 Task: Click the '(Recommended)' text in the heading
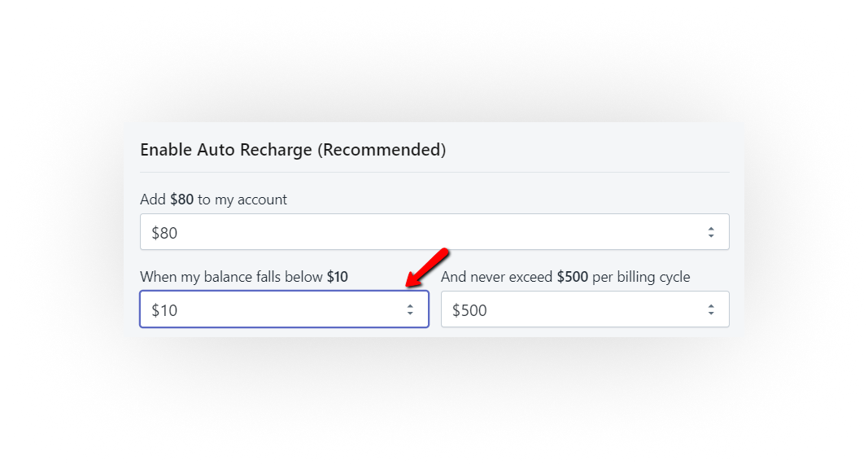(382, 150)
